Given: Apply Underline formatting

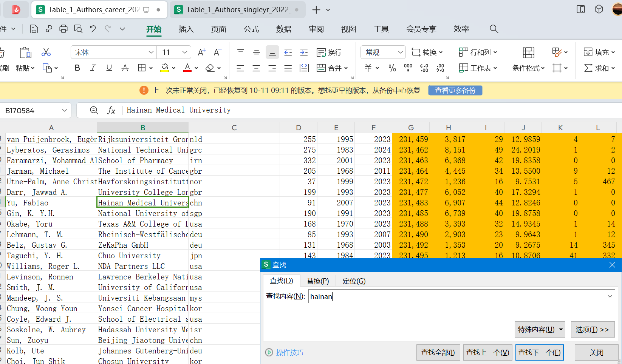Looking at the screenshot, I should click(x=109, y=68).
